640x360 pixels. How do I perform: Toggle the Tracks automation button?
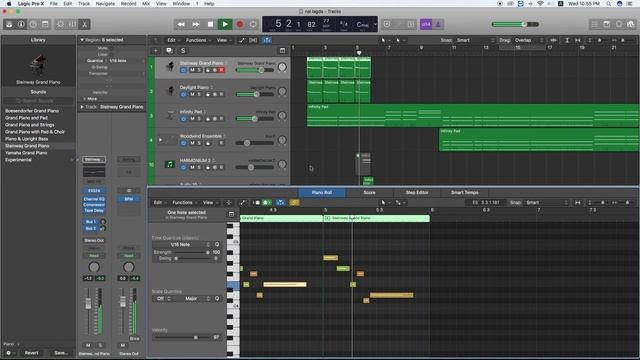coord(242,40)
